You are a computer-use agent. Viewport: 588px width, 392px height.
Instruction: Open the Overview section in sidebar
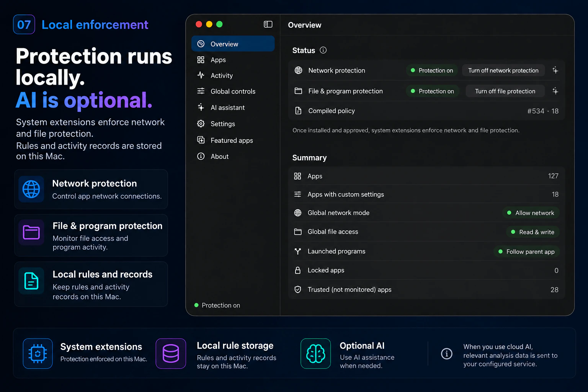click(x=233, y=44)
